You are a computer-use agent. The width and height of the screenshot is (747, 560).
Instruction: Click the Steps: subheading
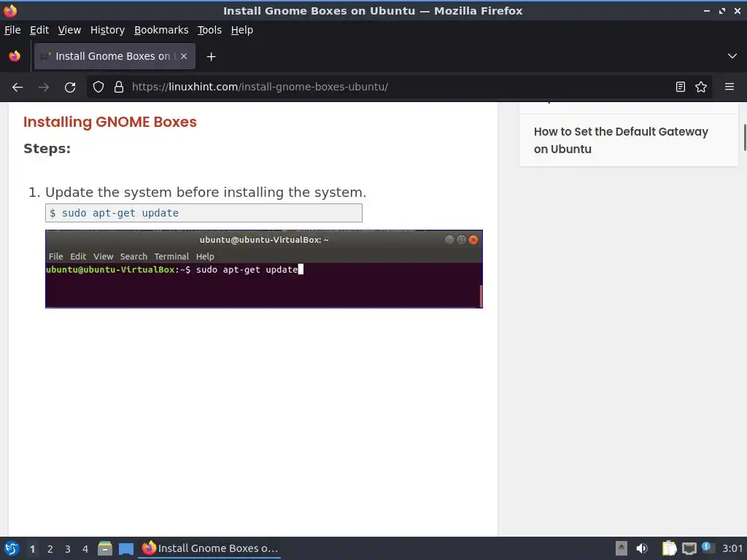click(47, 149)
